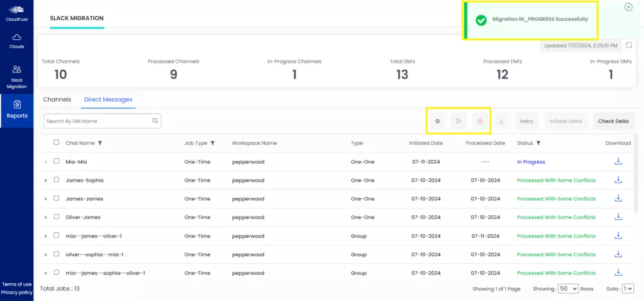The image size is (644, 301).
Task: Click the red cancel migration icon
Action: click(480, 122)
